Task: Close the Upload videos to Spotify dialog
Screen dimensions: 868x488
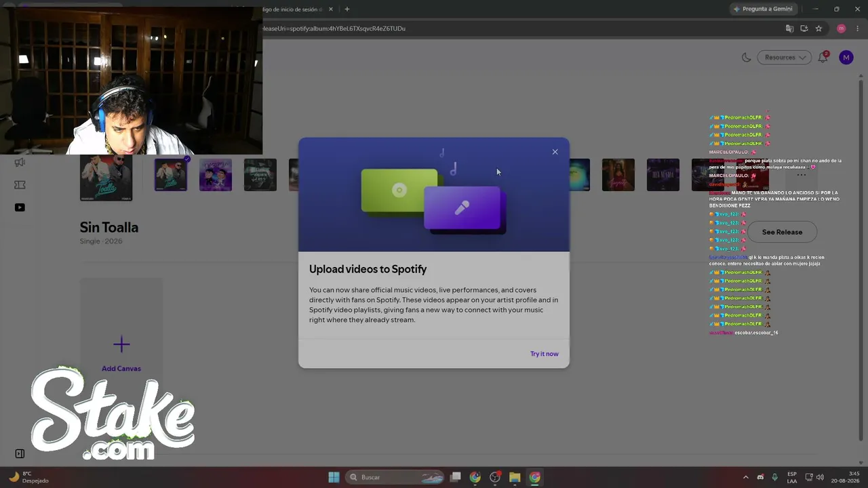Action: (x=555, y=152)
